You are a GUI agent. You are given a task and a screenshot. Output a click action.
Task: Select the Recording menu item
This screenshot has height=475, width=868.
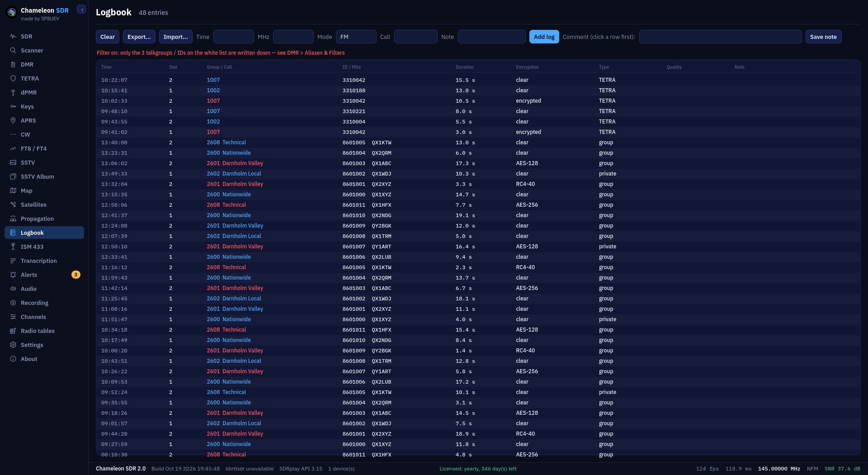point(44,303)
